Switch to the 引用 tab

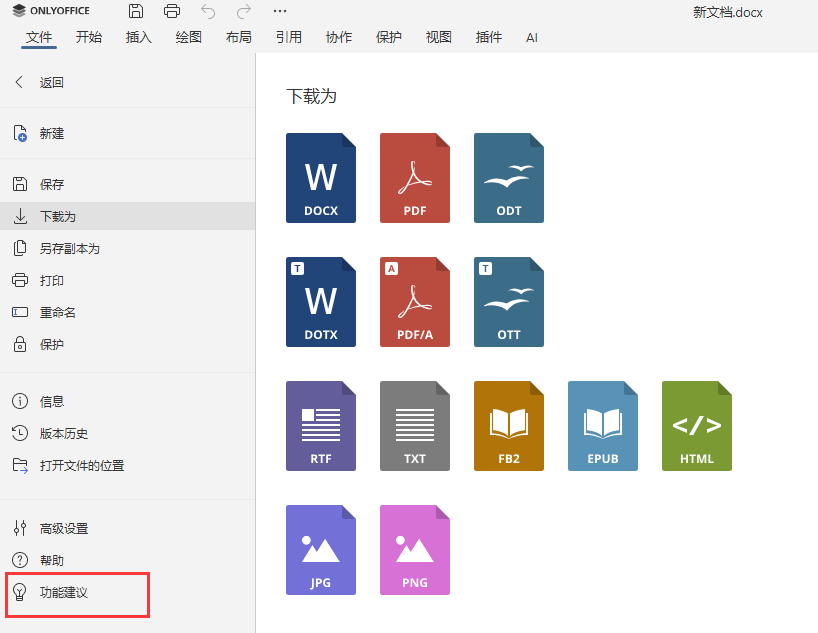[289, 37]
